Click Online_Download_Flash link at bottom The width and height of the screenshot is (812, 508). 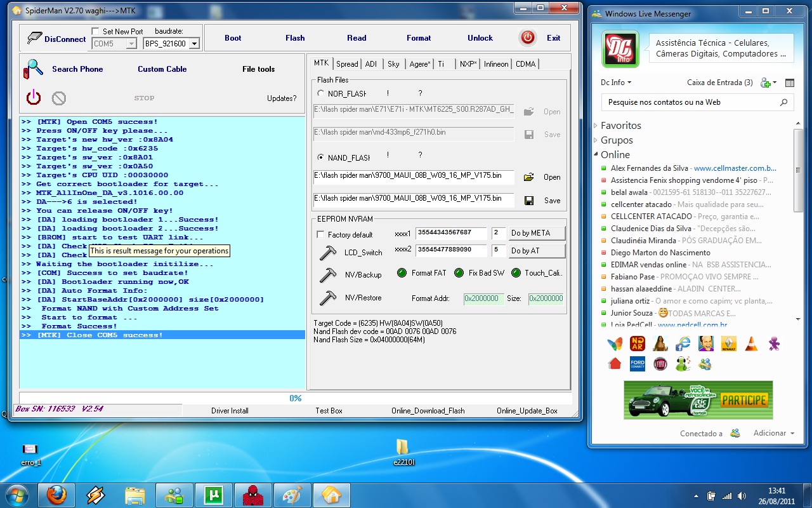[428, 411]
